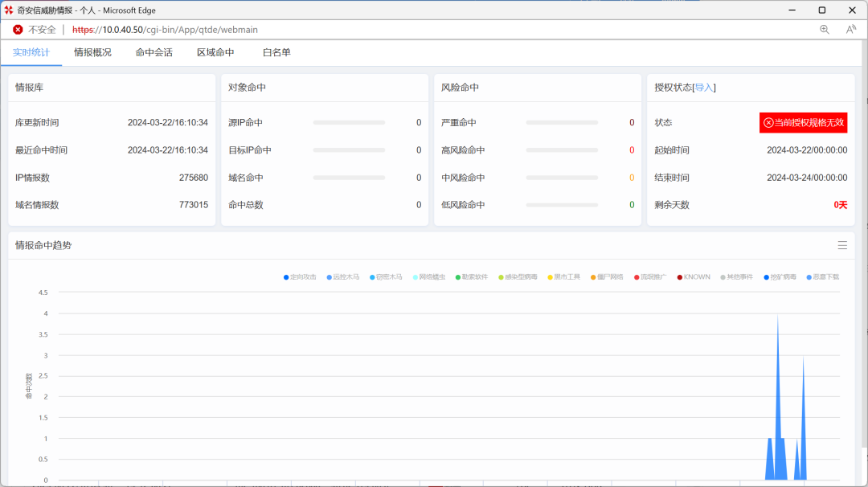Click the 严重命中 progress bar
Screen dimensions: 868x487
[x=562, y=122]
